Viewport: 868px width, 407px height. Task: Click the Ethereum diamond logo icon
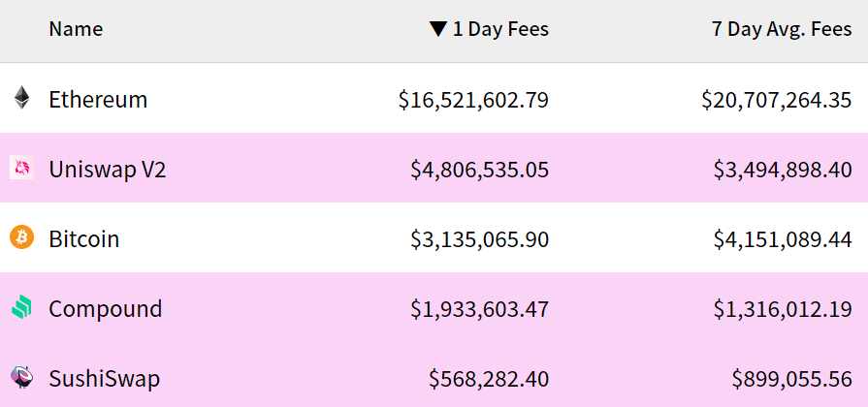point(21,98)
